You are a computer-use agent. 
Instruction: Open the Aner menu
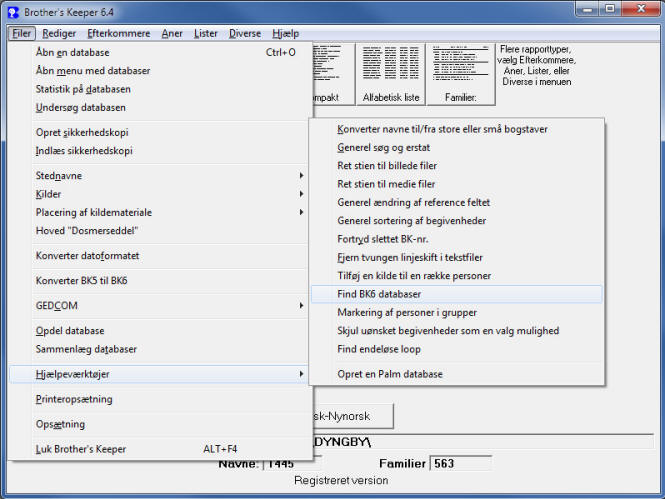[172, 33]
